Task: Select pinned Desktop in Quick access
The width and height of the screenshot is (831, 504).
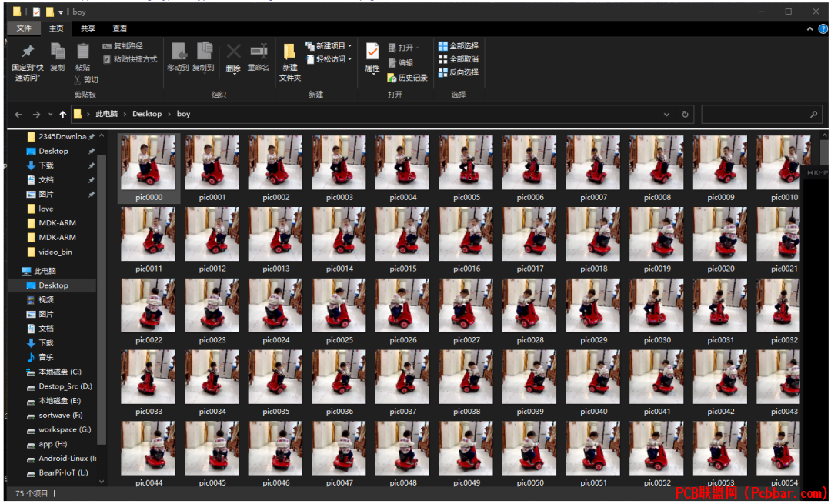Action: click(x=54, y=151)
